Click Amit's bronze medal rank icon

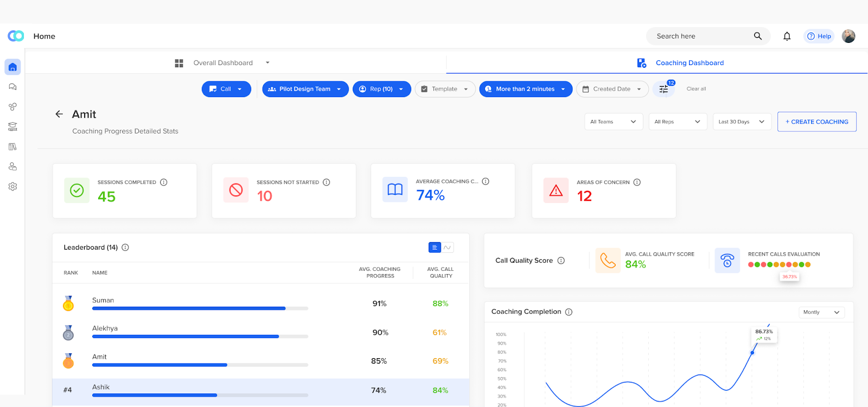pos(68,361)
